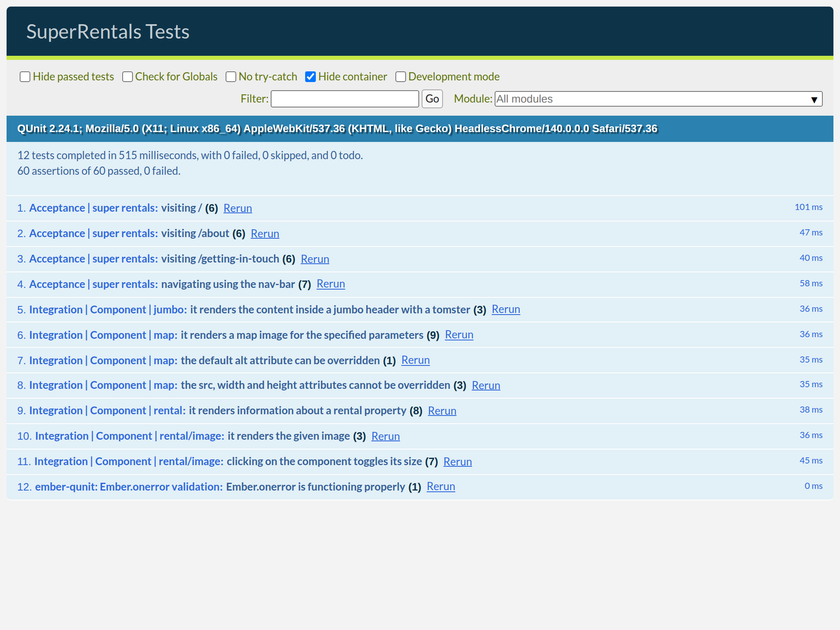Screen dimensions: 840x630
Task: Enable the Hide passed tests checkbox
Action: point(25,77)
